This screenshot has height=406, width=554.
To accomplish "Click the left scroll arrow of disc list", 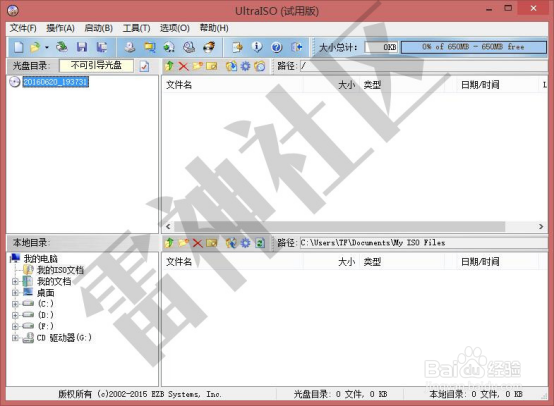I will (x=168, y=226).
